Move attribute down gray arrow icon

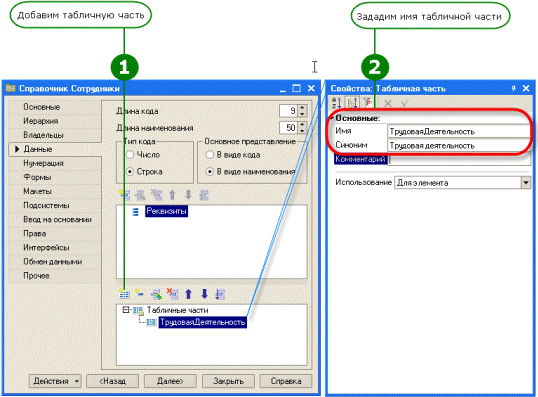click(x=188, y=195)
